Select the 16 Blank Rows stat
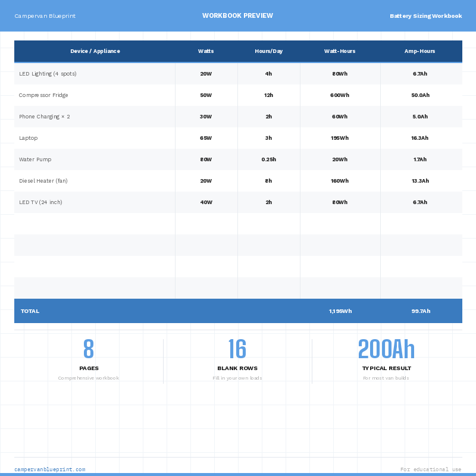 pos(237,350)
